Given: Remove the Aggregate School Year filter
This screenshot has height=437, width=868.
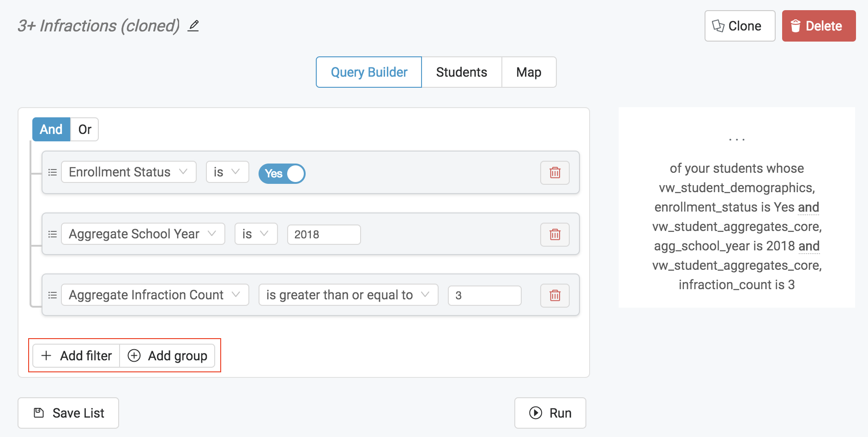Looking at the screenshot, I should click(x=555, y=235).
